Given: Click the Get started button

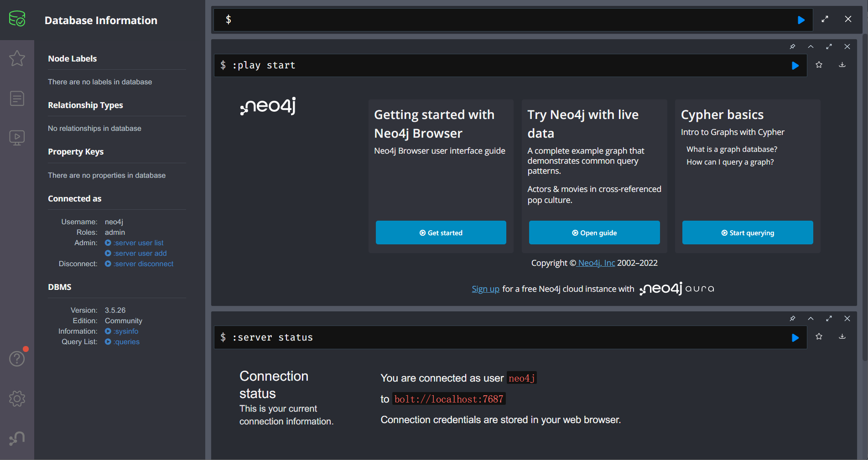Looking at the screenshot, I should pos(441,233).
